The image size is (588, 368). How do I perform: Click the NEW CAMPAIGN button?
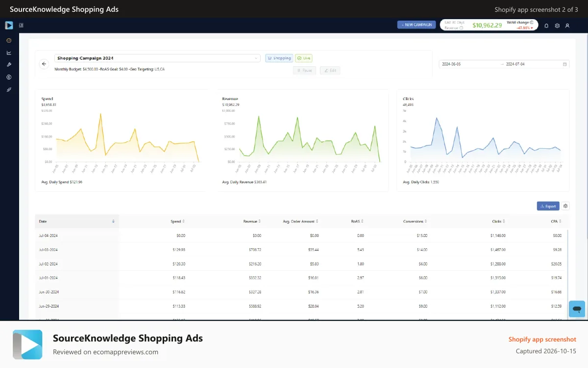coord(416,25)
